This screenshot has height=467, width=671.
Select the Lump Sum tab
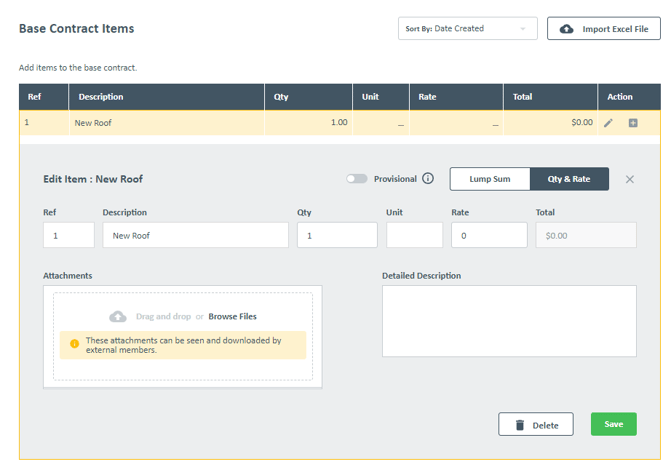(x=490, y=179)
